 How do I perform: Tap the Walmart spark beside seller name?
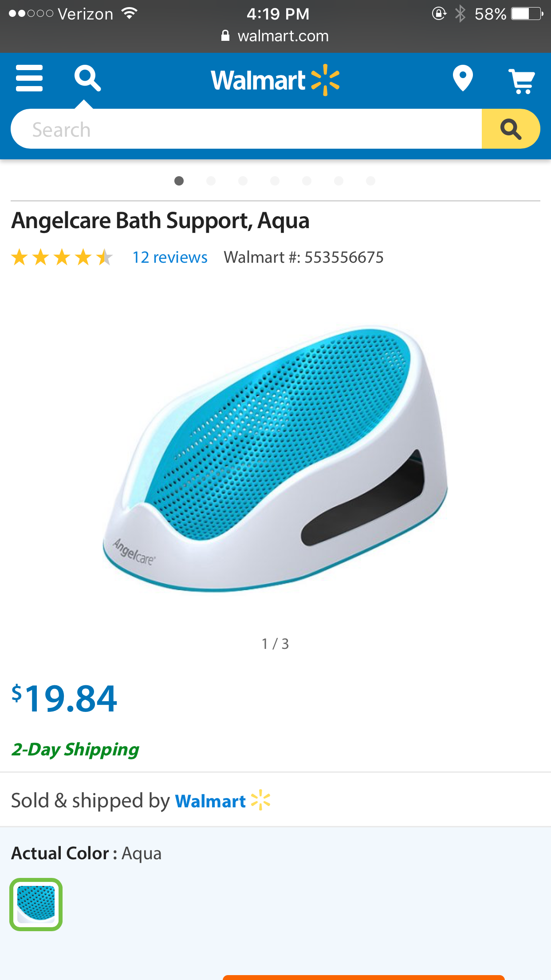261,800
